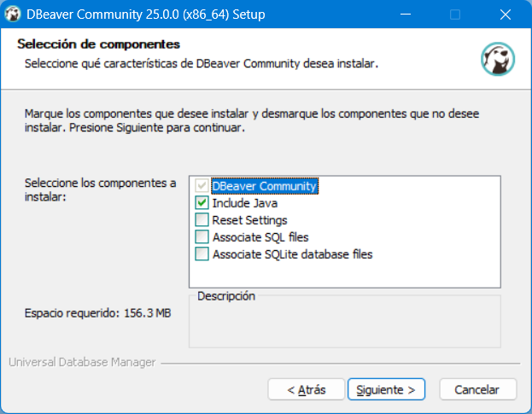Click the Selección de componentes heading
This screenshot has height=414, width=532.
coord(98,44)
